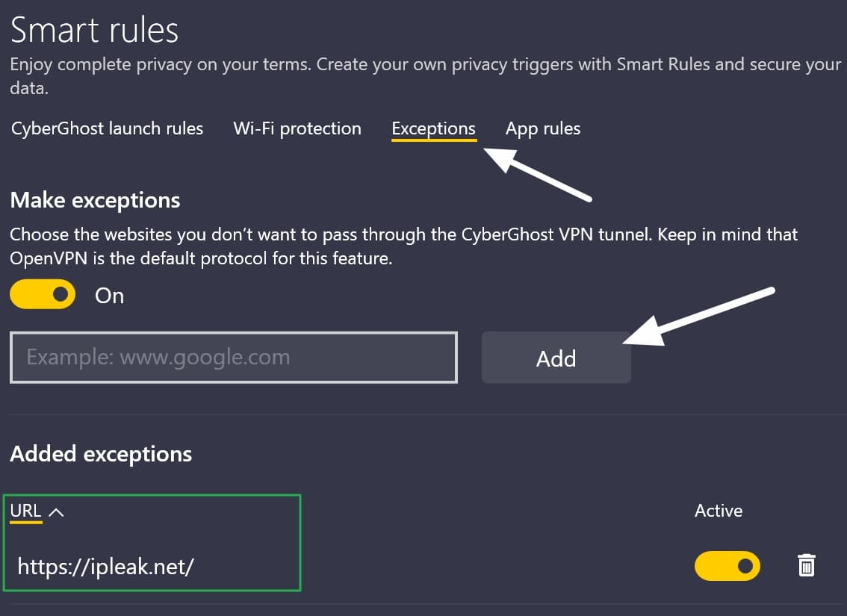Go to the App rules tab
This screenshot has width=847, height=616.
[x=543, y=129]
